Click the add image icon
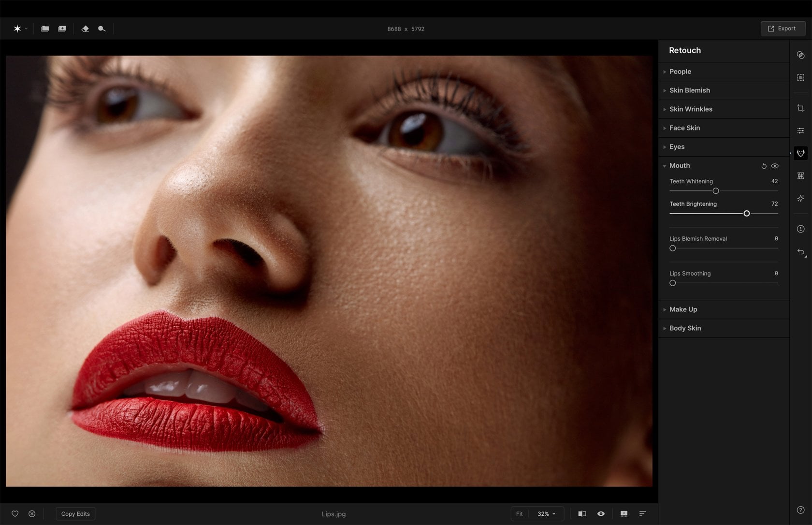This screenshot has width=812, height=525. point(62,29)
